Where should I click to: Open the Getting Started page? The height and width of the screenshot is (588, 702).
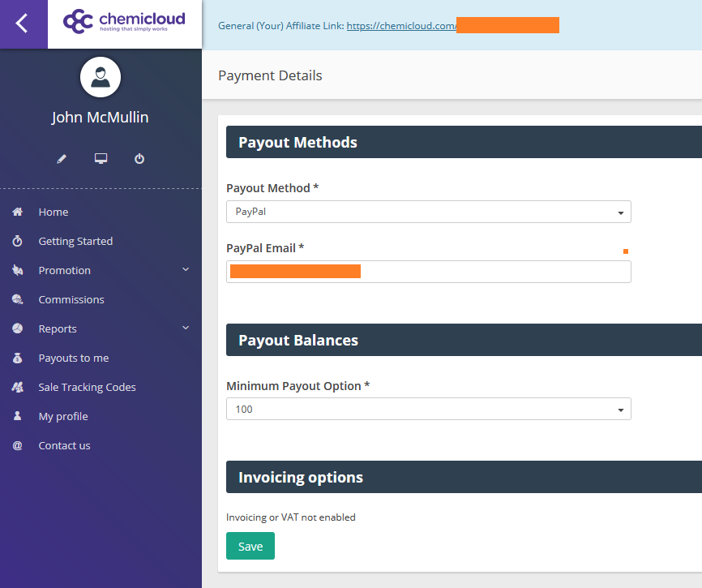point(76,241)
